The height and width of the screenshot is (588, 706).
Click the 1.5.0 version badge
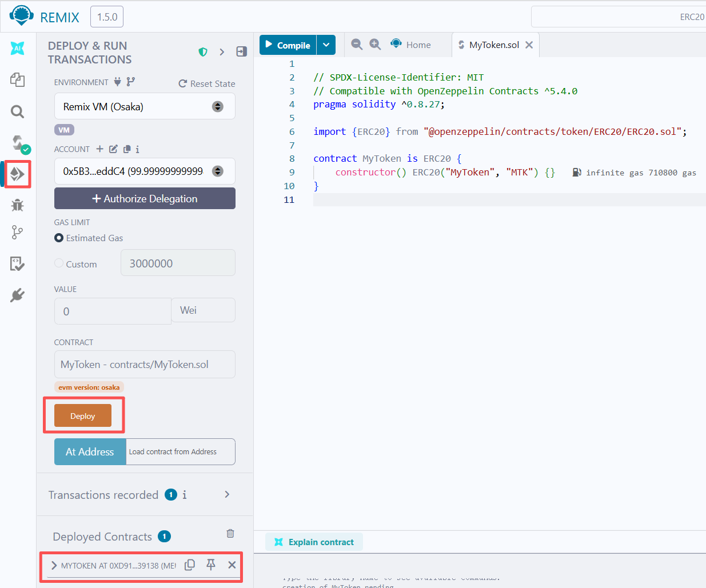(x=107, y=17)
